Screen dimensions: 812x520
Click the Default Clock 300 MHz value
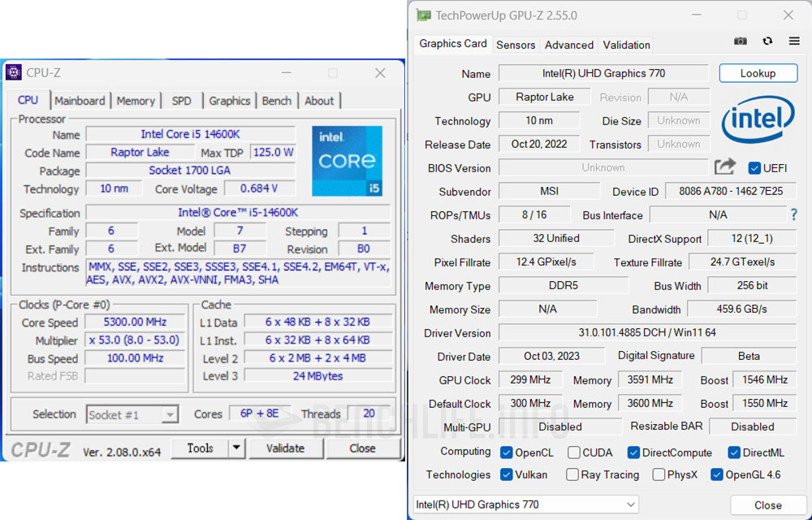tap(530, 403)
